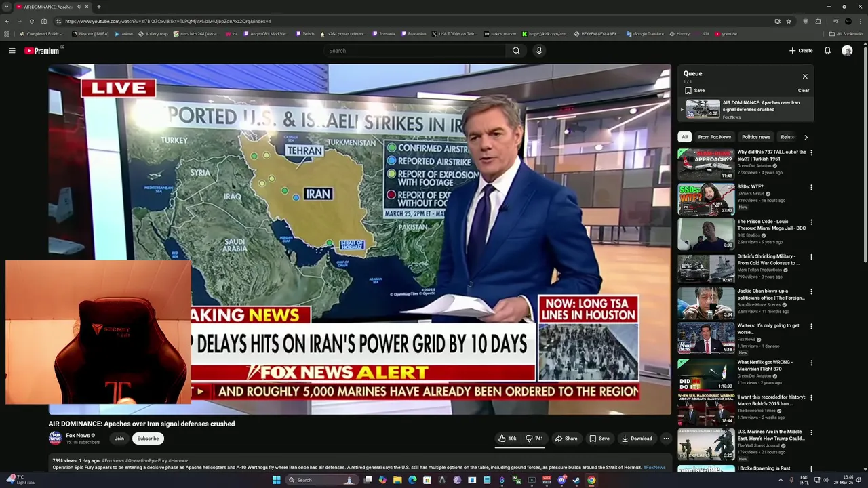The width and height of the screenshot is (868, 488).
Task: Close the Queue panel
Action: pos(805,77)
